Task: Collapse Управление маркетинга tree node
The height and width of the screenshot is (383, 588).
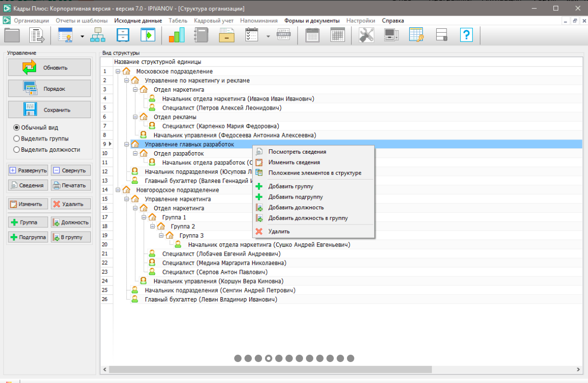Action: tap(127, 199)
